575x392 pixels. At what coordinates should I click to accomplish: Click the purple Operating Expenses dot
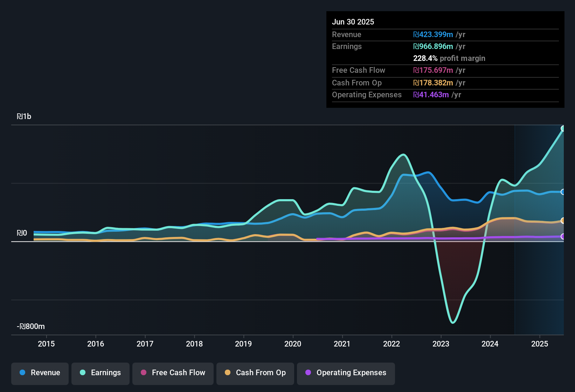308,373
